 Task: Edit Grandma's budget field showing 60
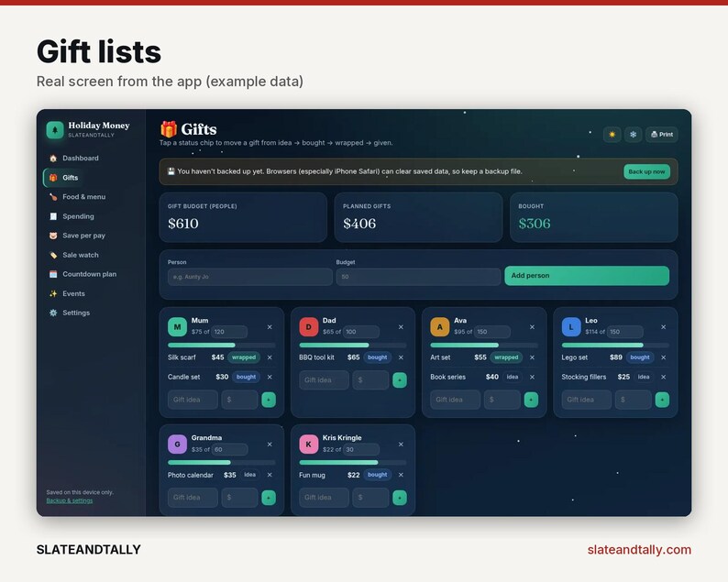pyautogui.click(x=229, y=449)
